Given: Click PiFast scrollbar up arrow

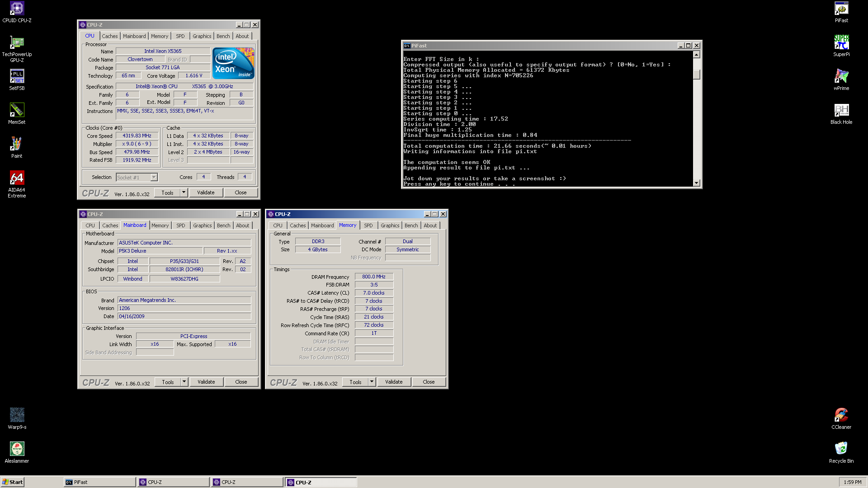Looking at the screenshot, I should (x=697, y=55).
